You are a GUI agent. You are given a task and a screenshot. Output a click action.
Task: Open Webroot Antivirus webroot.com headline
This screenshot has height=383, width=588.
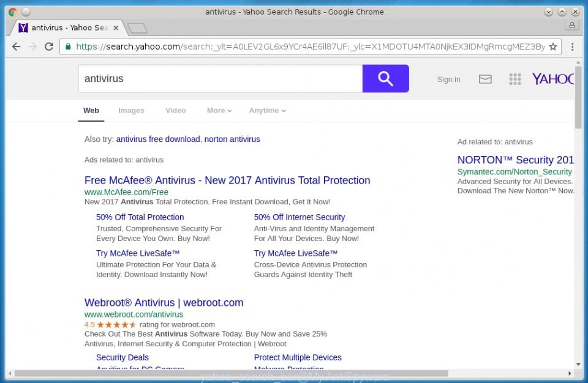pos(164,302)
